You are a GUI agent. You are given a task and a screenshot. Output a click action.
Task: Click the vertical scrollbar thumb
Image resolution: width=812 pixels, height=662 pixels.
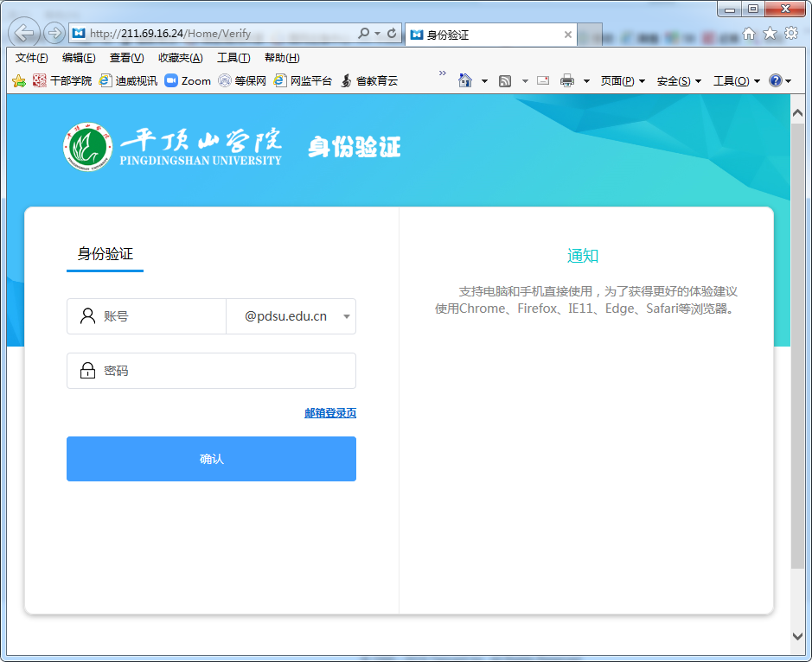[x=797, y=345]
